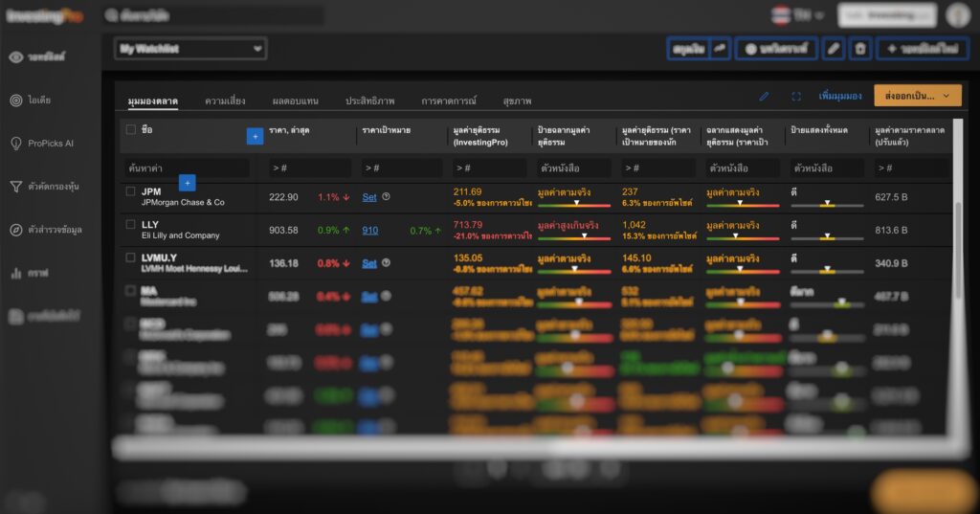Tick the JPM row checkbox
The height and width of the screenshot is (514, 980).
point(130,191)
